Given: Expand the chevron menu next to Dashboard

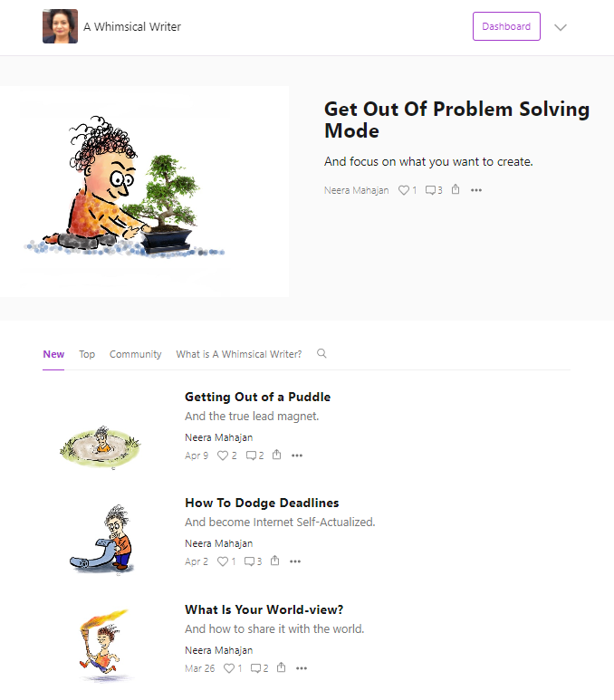Looking at the screenshot, I should (561, 27).
